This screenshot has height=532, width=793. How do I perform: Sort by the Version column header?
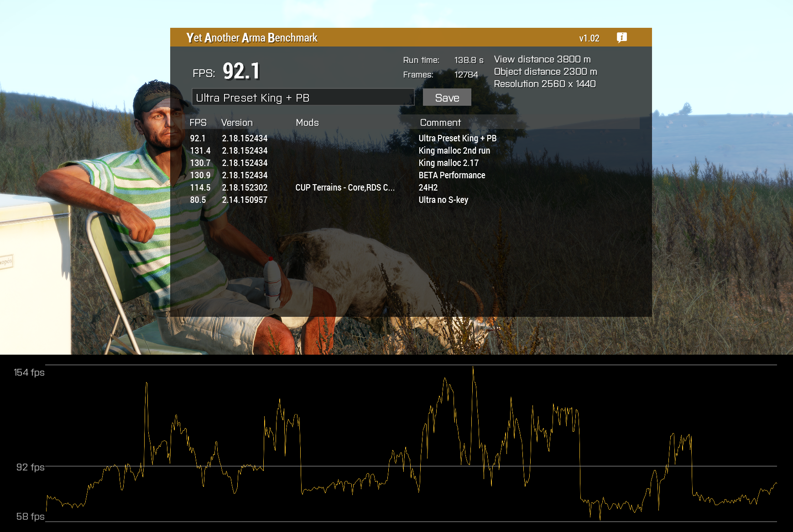[237, 123]
